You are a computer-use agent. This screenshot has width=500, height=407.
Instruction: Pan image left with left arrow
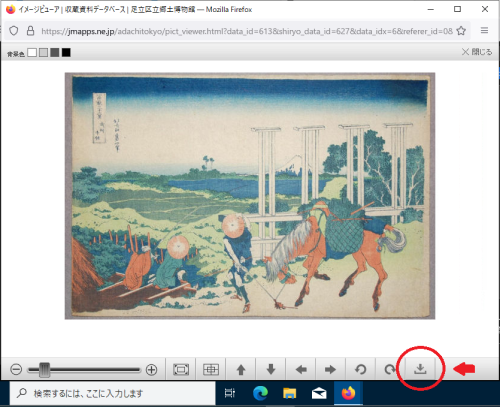301,369
